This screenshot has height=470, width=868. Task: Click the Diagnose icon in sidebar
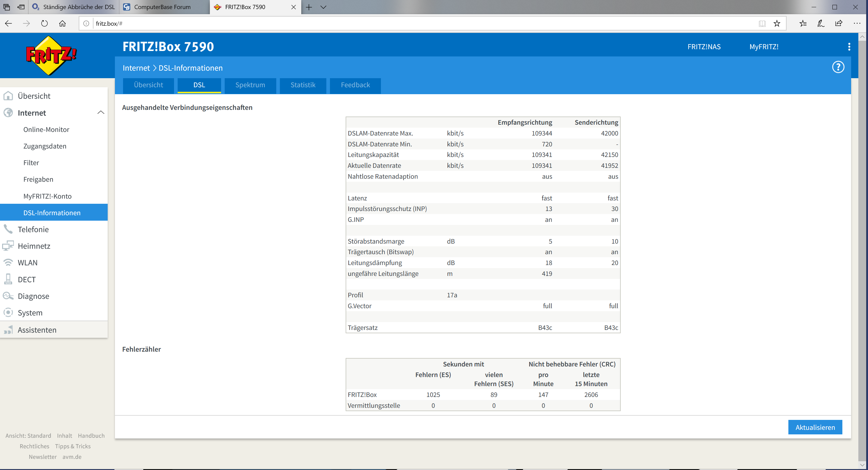click(x=8, y=296)
